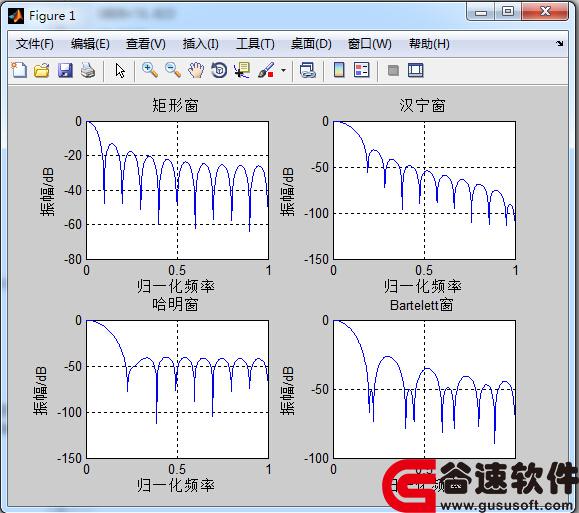Print the figure with the printer icon
The height and width of the screenshot is (513, 579).
[88, 70]
